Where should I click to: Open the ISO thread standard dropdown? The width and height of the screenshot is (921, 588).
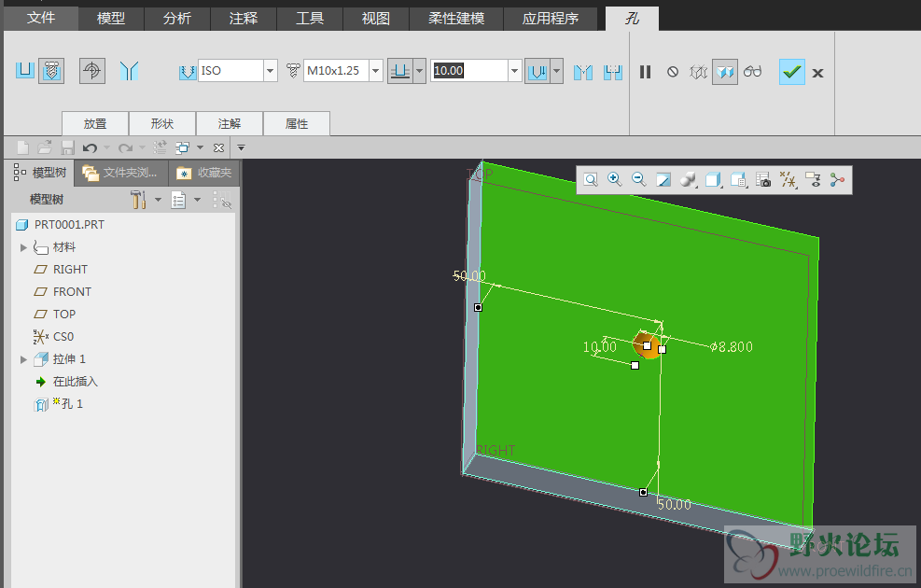tap(271, 71)
